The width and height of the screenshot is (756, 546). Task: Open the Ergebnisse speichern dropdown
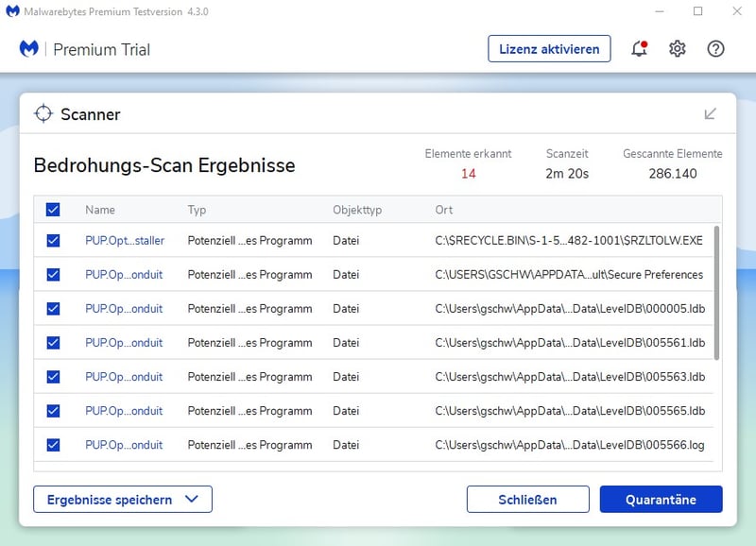123,500
